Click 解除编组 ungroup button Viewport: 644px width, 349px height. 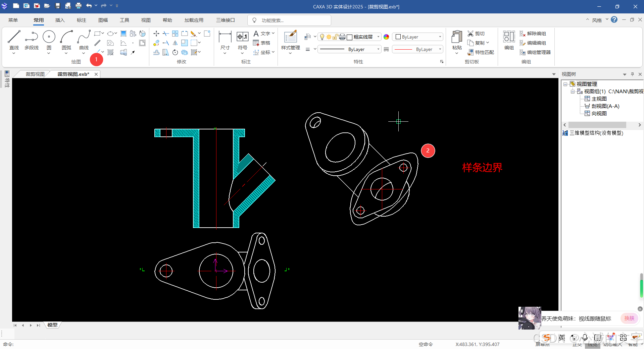coord(533,34)
